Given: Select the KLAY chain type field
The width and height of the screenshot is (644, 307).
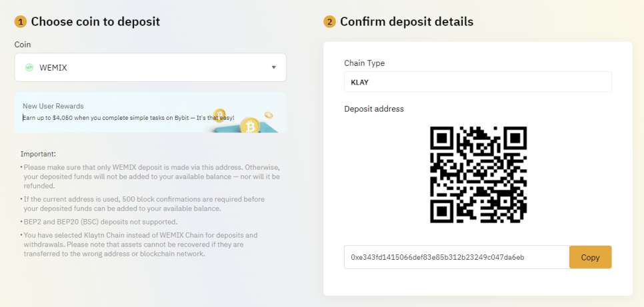Looking at the screenshot, I should click(x=477, y=82).
